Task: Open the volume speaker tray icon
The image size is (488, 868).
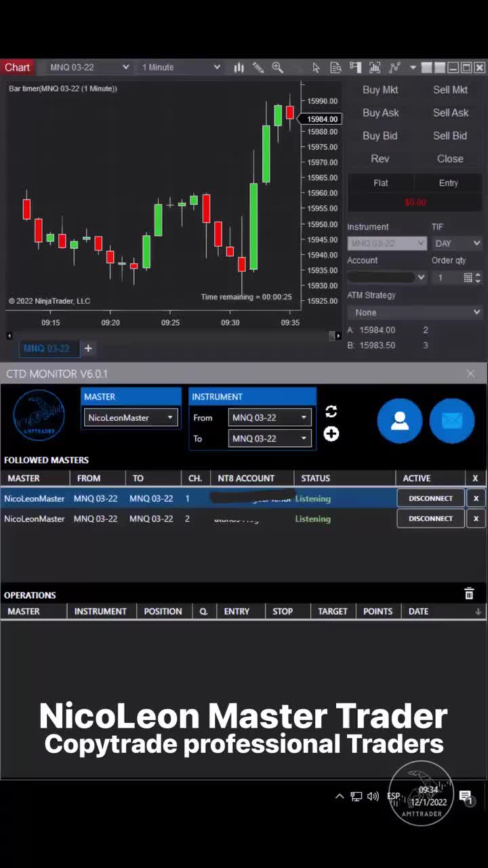Action: [373, 796]
